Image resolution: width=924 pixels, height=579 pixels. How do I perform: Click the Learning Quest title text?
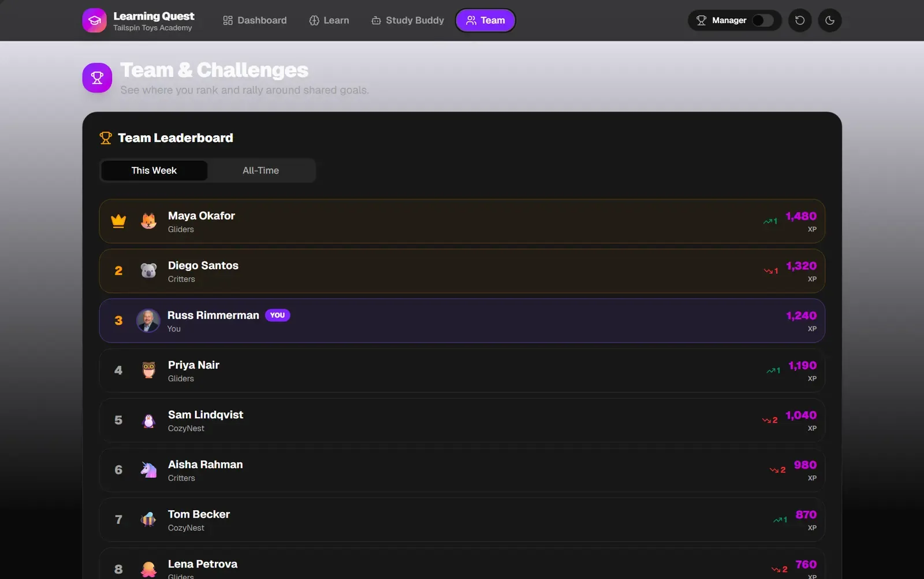tap(154, 16)
